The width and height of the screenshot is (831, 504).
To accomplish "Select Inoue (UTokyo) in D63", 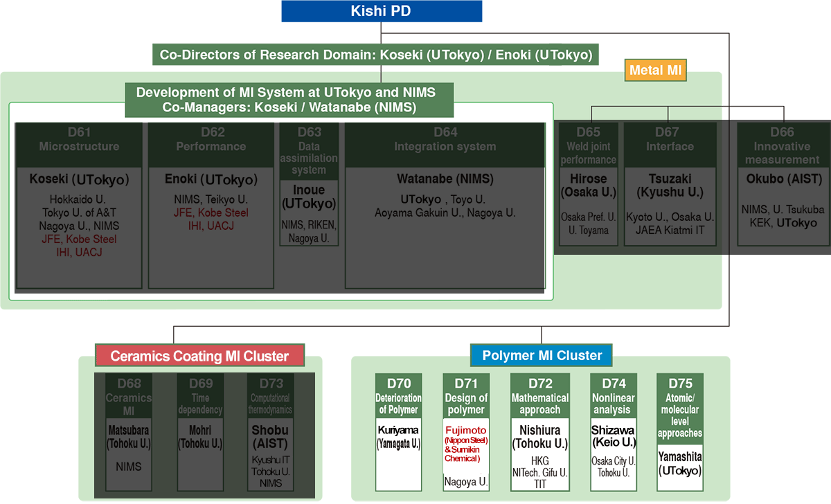I will pos(309,197).
